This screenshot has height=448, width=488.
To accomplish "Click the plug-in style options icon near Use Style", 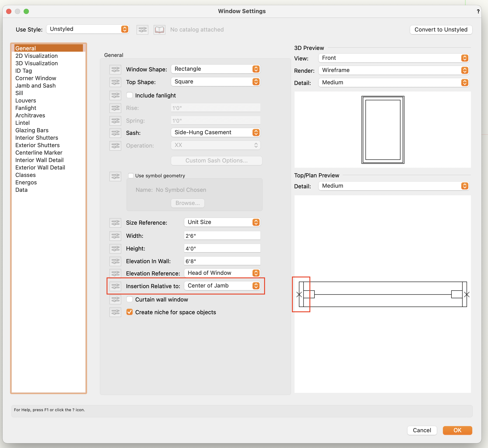I will point(142,30).
